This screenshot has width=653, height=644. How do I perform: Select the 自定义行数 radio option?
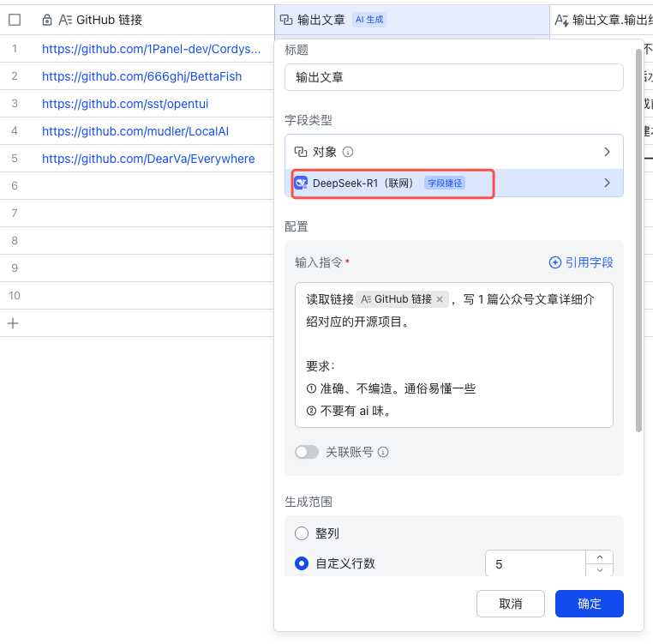point(302,563)
